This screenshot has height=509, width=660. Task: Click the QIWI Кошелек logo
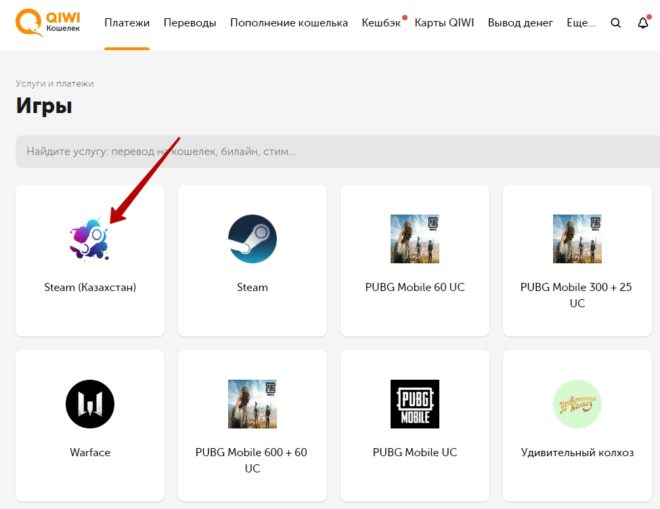coord(48,22)
